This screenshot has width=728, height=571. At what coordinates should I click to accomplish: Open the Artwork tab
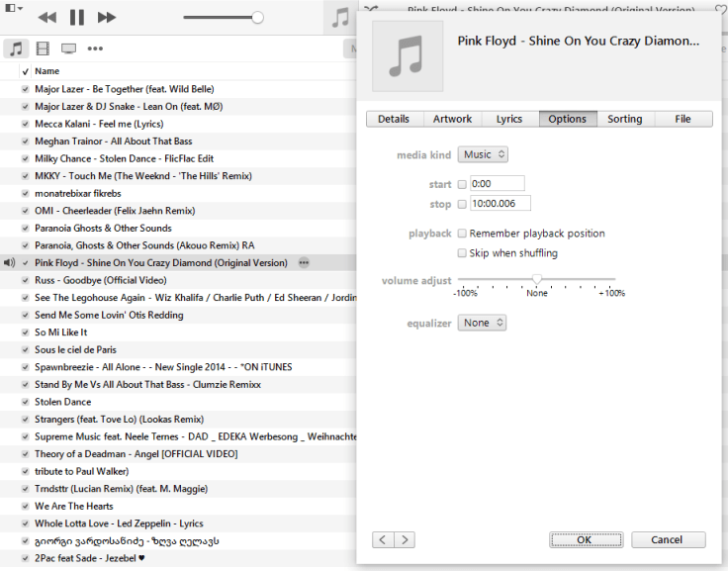(x=452, y=119)
